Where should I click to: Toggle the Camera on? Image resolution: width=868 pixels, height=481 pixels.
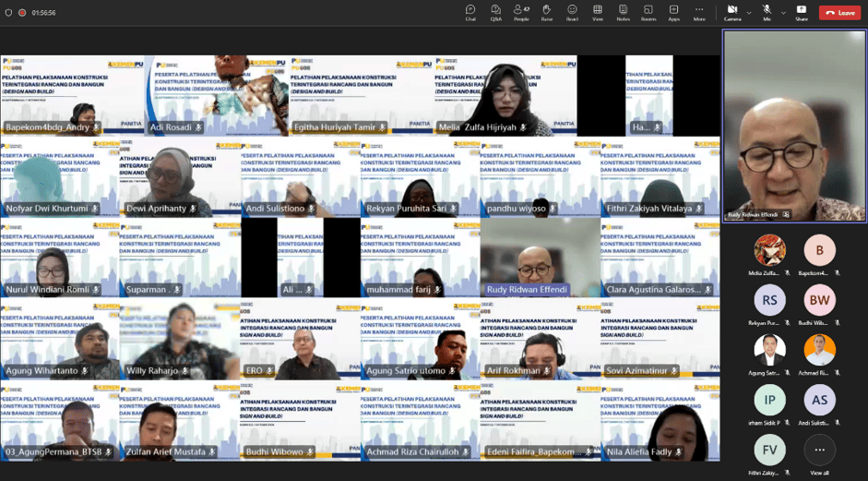pos(731,12)
